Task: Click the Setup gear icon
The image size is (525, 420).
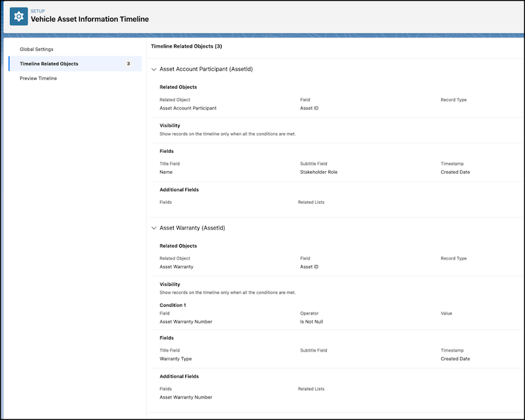Action: (x=19, y=16)
